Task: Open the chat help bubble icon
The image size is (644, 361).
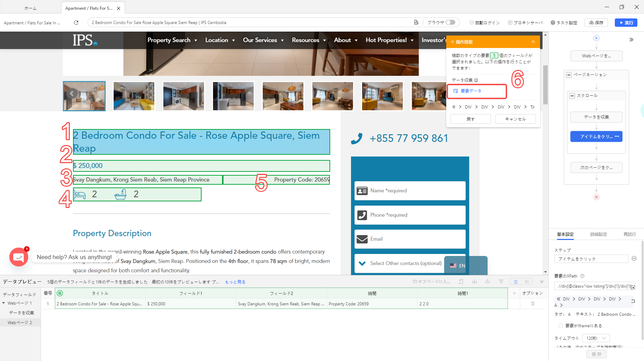Action: tap(19, 257)
